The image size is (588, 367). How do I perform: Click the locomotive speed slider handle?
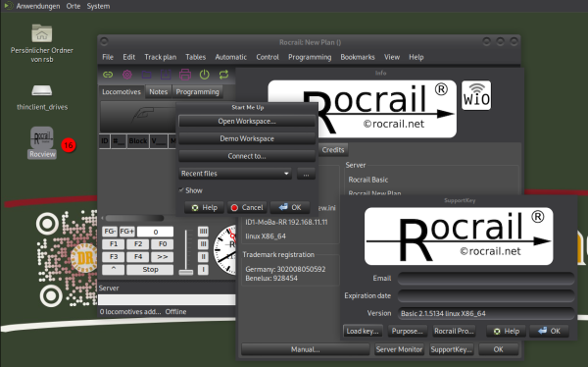pos(186,272)
